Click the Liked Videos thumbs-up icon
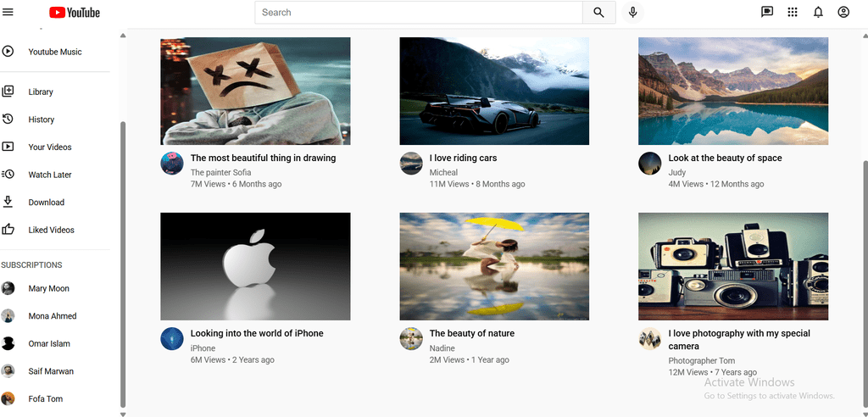 [8, 230]
